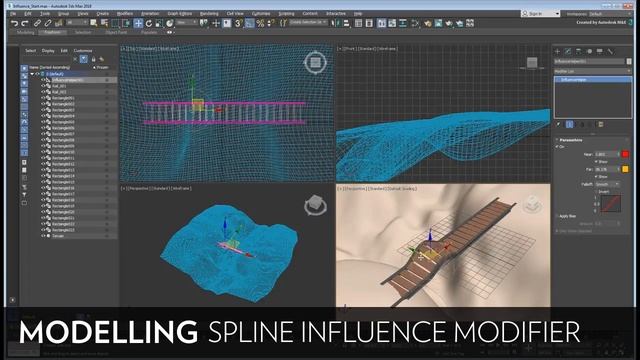Toggle the Spinner Snap icon
The height and width of the screenshot is (360, 640).
(x=271, y=23)
